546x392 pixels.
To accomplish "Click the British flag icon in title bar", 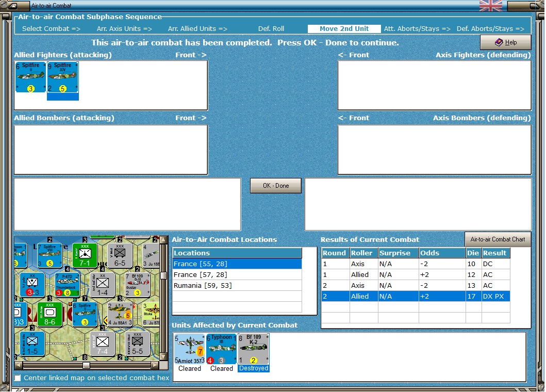I will (491, 6).
